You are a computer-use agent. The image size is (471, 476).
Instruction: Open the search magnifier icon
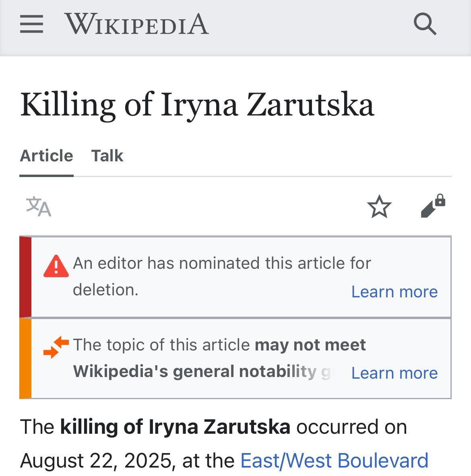click(x=425, y=24)
